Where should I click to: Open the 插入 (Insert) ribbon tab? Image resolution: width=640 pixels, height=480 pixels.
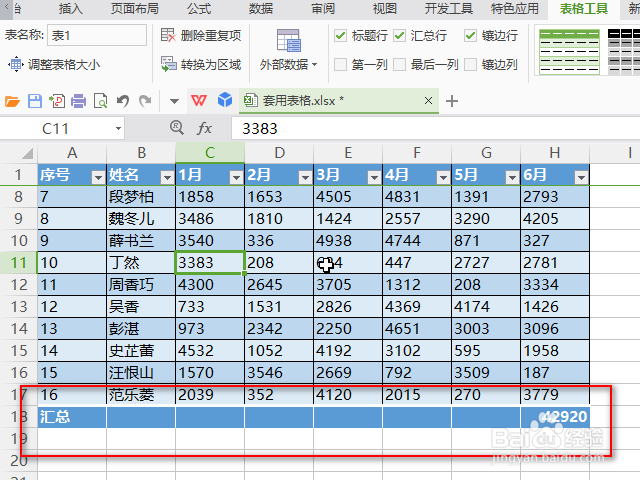click(x=70, y=8)
